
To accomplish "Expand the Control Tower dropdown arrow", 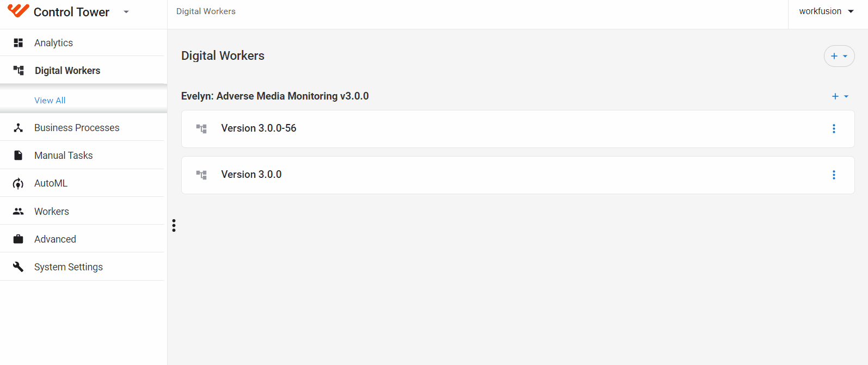I will coord(126,11).
